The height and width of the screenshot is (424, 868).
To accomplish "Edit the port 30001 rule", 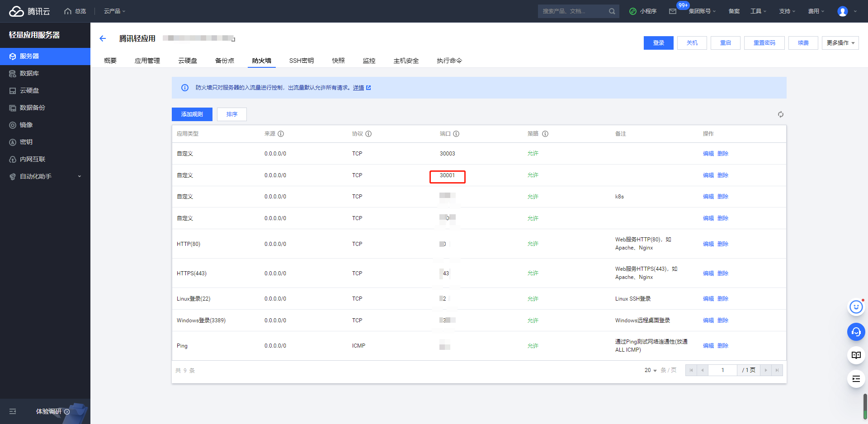I will (708, 175).
